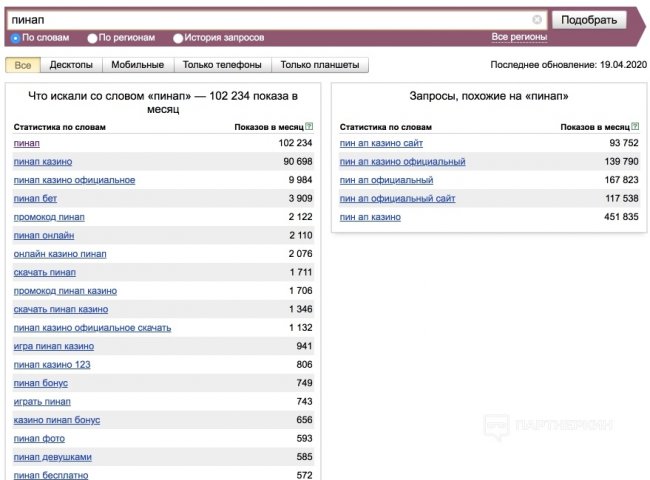Click help icon next to left 'Показов в месяц'
The image size is (650, 480).
309,127
